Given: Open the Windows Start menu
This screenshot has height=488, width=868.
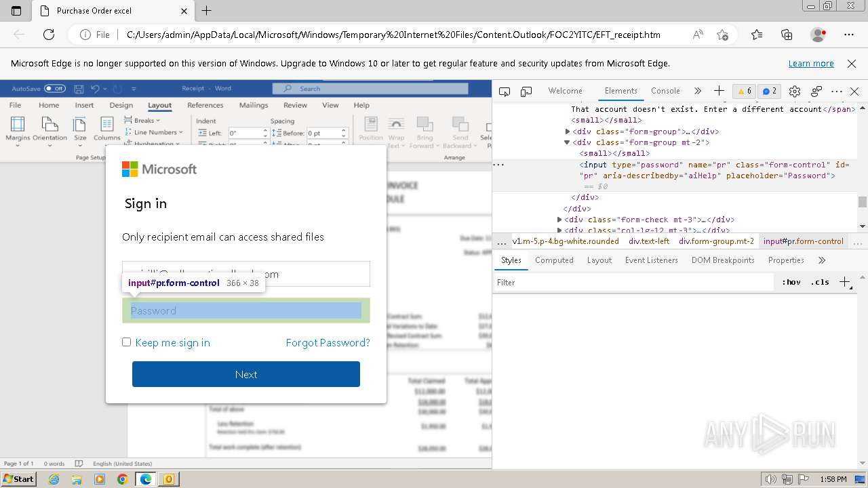Looking at the screenshot, I should (x=18, y=479).
